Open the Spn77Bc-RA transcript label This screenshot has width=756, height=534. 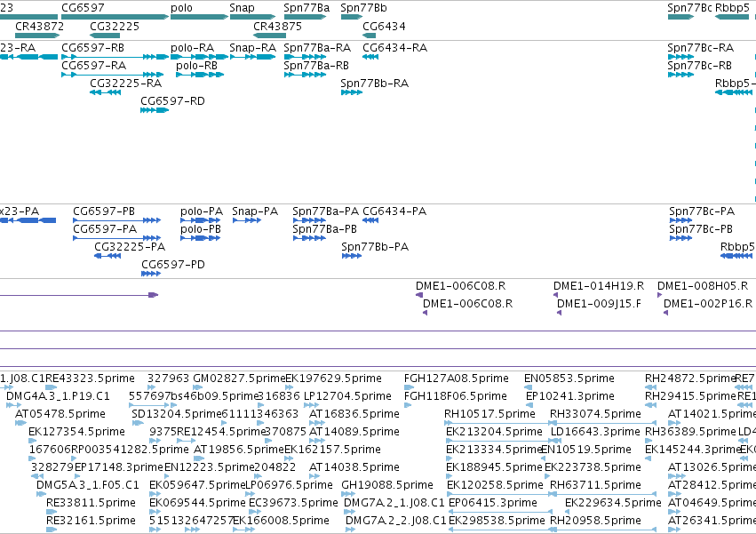[x=701, y=48]
